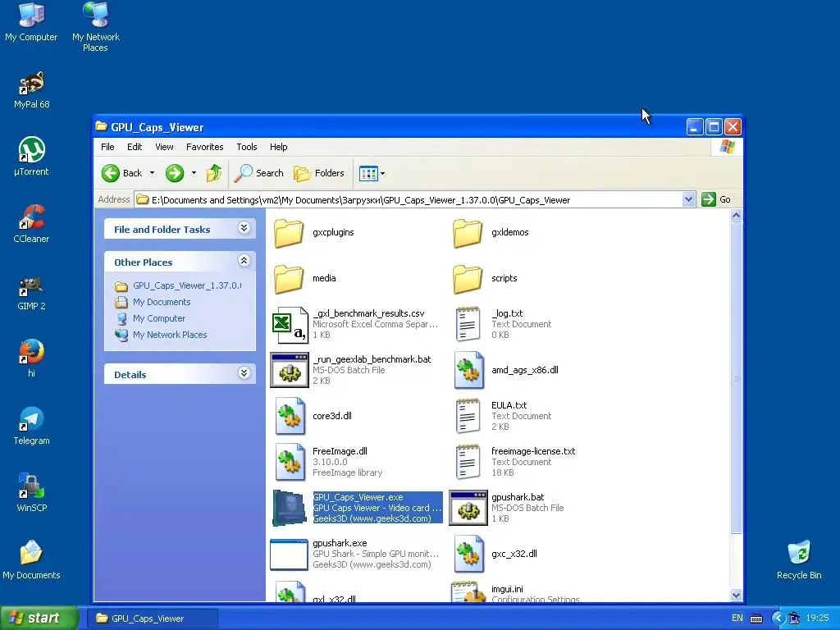The width and height of the screenshot is (840, 630).
Task: Select the freeimage-license.txt icon
Action: 468,463
